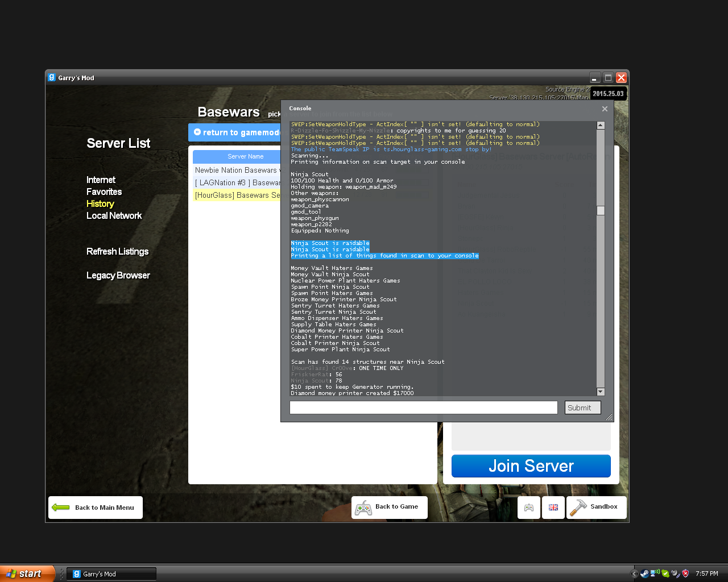Click console line 'Diamond money printer created $17000'
This screenshot has width=728, height=582.
pos(352,393)
